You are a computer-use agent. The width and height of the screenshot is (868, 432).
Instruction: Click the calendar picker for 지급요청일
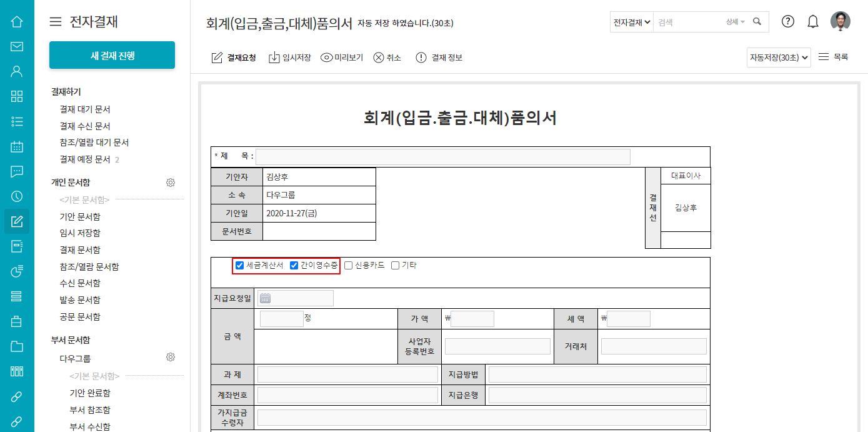point(265,298)
